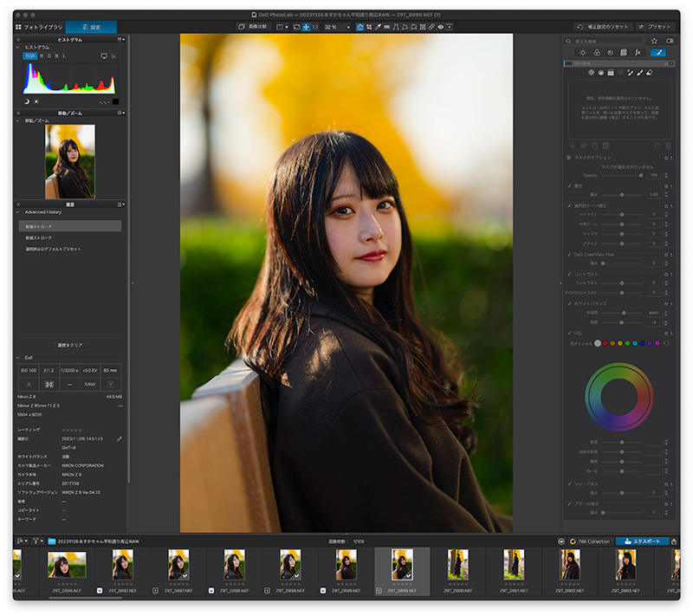Collapse the 移動/ズーム section chevron
The image size is (693, 616).
tap(17, 120)
